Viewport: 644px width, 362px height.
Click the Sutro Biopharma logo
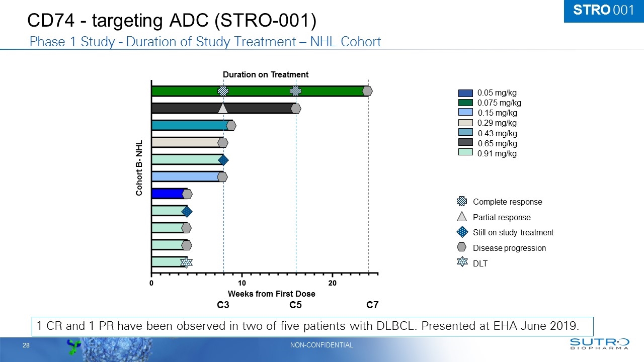[599, 344]
